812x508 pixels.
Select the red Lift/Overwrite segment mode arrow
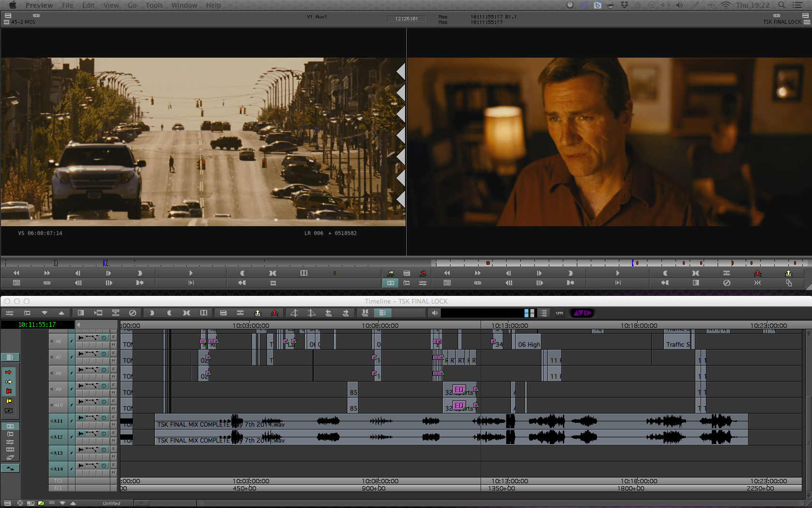coord(9,372)
